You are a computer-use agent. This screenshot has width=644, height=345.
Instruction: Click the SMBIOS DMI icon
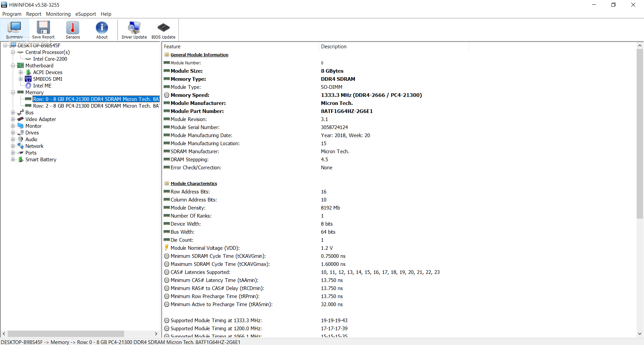28,79
